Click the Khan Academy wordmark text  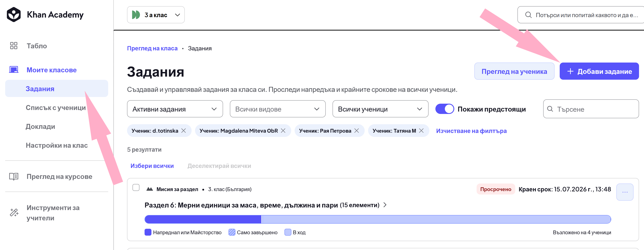pos(55,15)
